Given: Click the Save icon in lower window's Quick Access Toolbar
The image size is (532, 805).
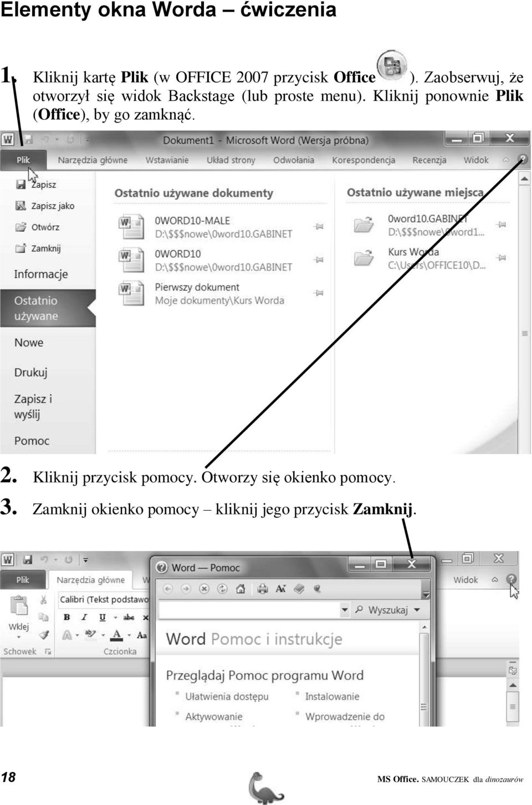Looking at the screenshot, I should 27,559.
